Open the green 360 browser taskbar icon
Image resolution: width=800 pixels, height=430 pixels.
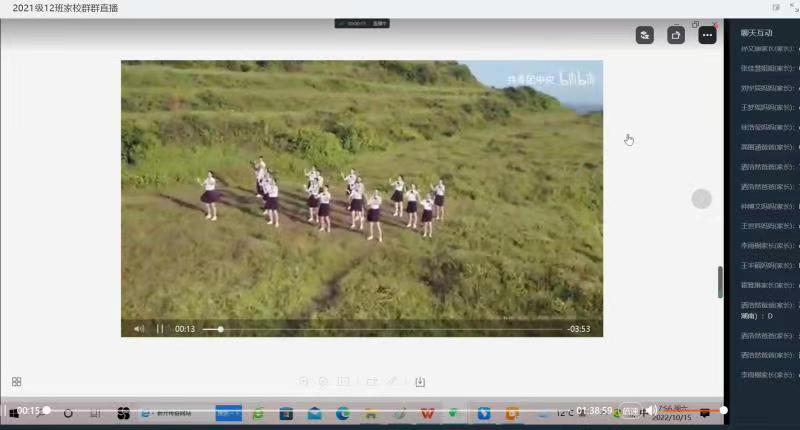pyautogui.click(x=258, y=413)
